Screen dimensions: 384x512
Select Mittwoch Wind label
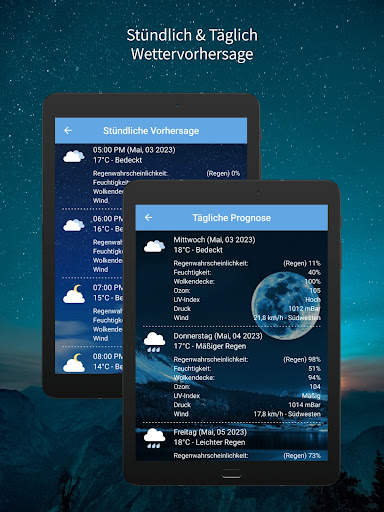pos(181,318)
